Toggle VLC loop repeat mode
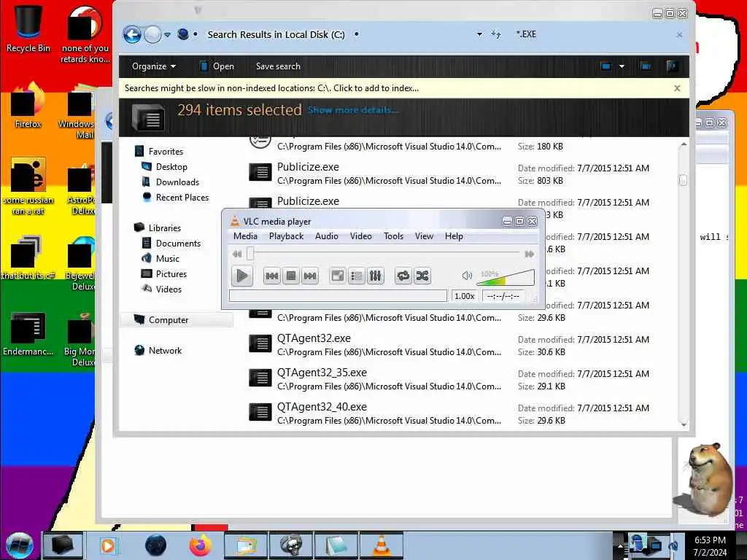747x560 pixels. pyautogui.click(x=403, y=276)
